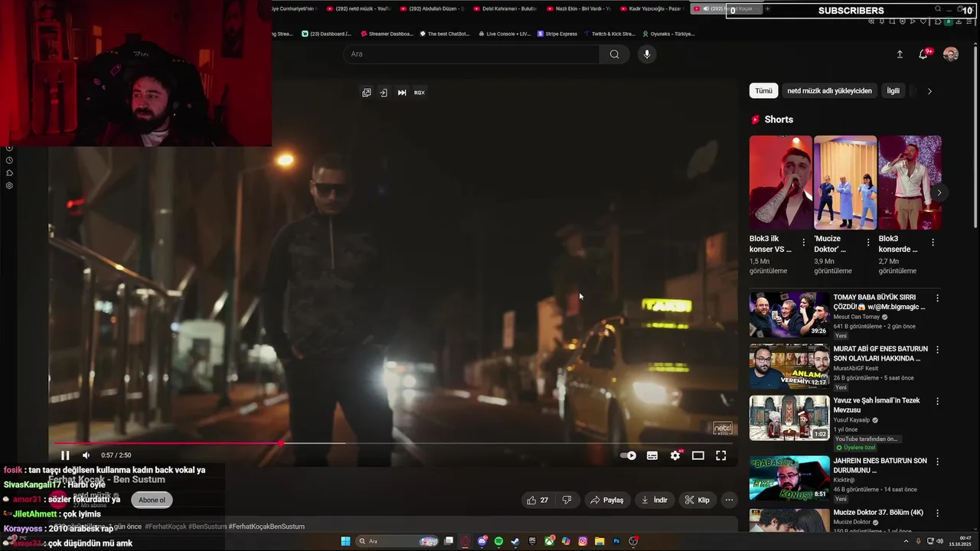The image size is (980, 551).
Task: Click the pop-out icon above the video
Action: coord(367,93)
